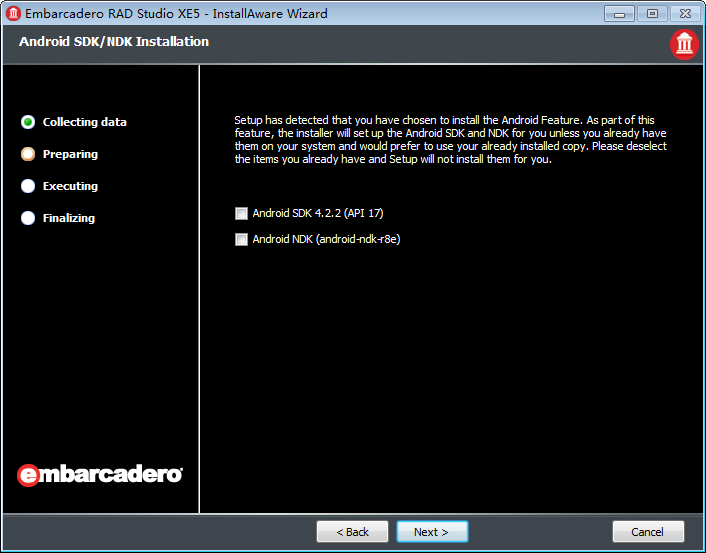Click the Collecting data step label

coord(84,122)
